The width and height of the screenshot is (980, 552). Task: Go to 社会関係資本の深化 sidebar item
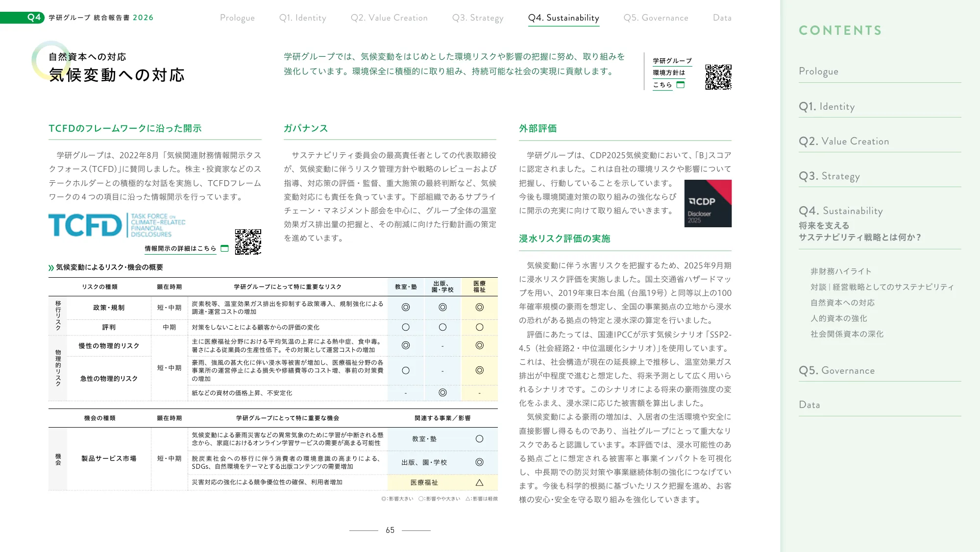pyautogui.click(x=847, y=334)
